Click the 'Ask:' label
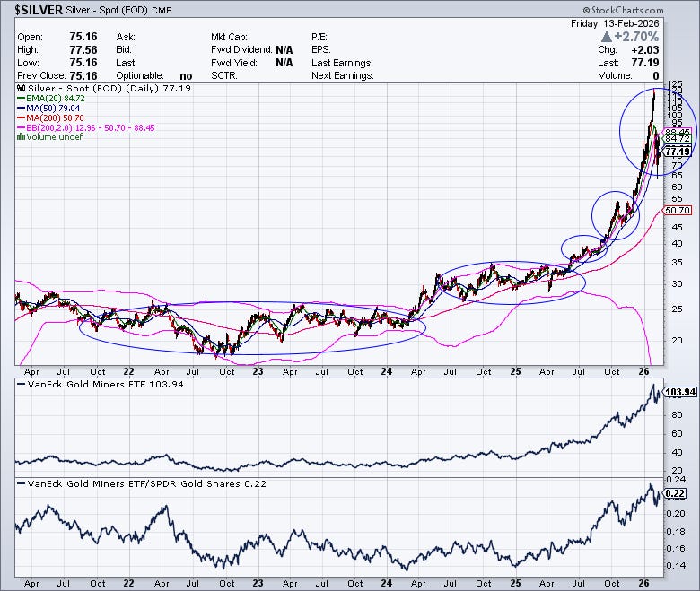The image size is (700, 591). pos(126,37)
